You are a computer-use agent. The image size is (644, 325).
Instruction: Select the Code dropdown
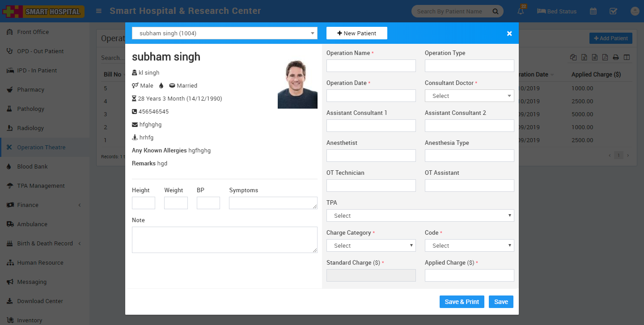click(x=469, y=245)
